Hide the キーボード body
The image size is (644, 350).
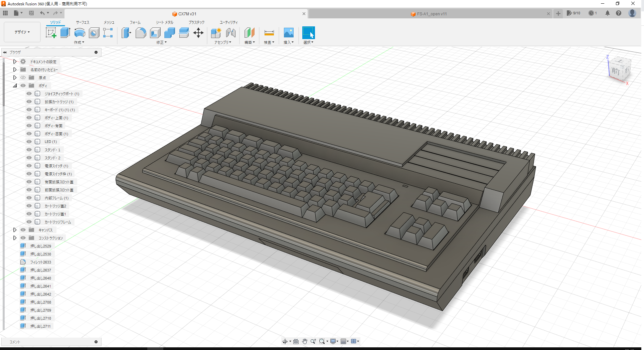coord(29,110)
